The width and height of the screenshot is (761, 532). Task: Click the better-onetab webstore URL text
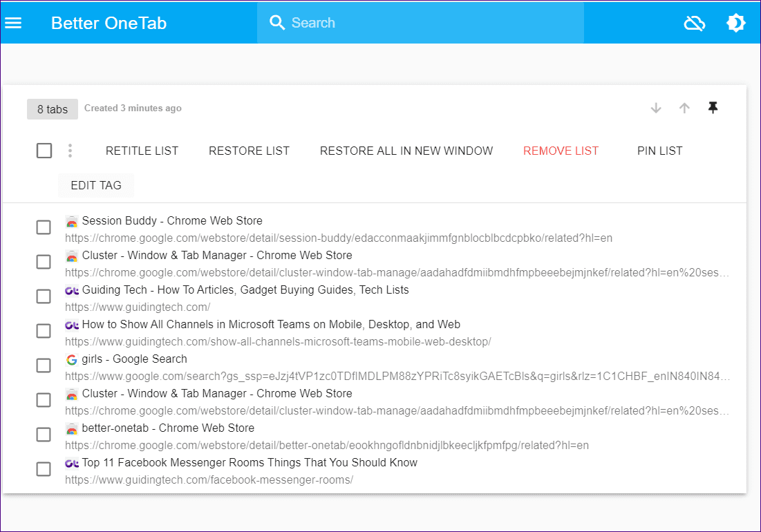(x=327, y=446)
